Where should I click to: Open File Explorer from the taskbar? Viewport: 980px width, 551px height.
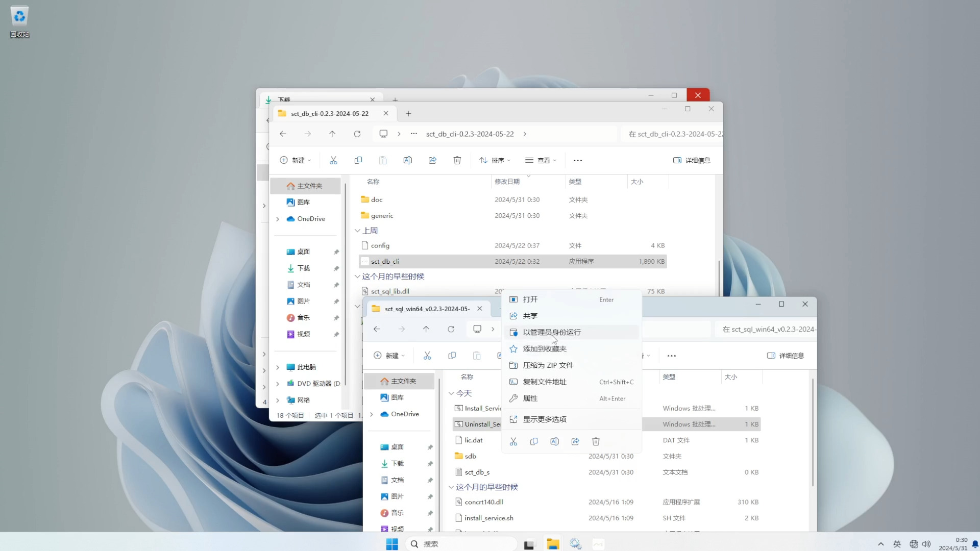(x=552, y=544)
